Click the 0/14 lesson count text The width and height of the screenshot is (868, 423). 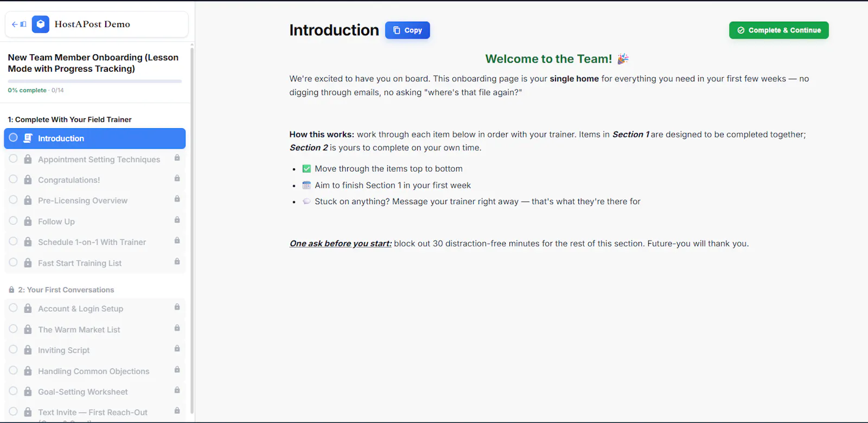tap(58, 90)
